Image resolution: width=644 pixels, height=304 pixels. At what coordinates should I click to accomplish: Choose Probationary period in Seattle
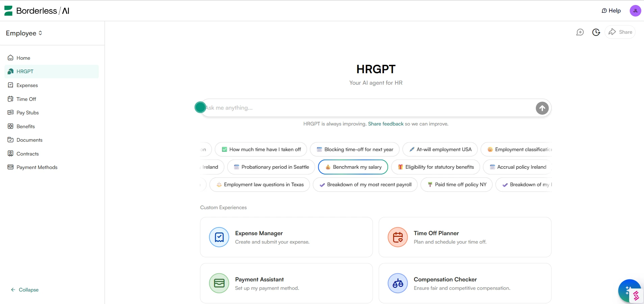[271, 167]
